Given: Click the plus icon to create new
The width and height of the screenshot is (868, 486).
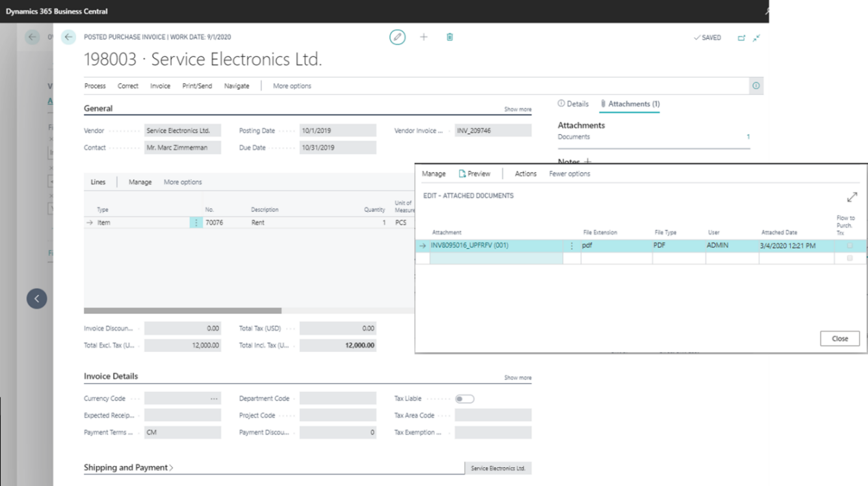Looking at the screenshot, I should [x=424, y=37].
